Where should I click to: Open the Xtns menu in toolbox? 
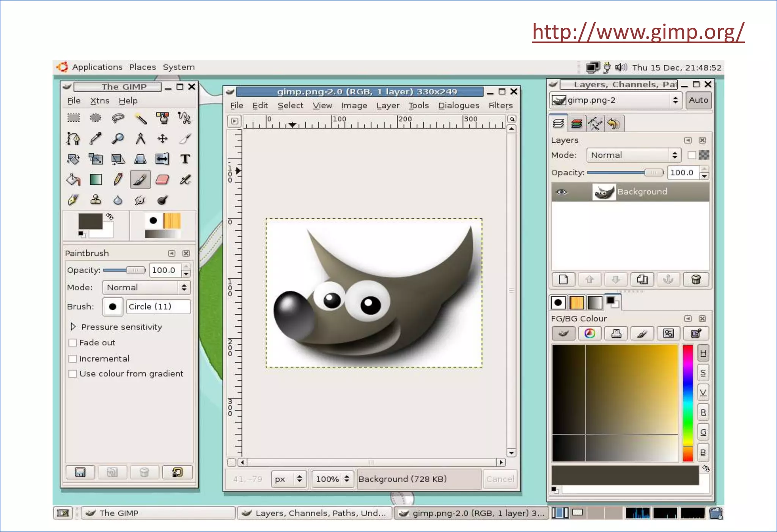[100, 101]
